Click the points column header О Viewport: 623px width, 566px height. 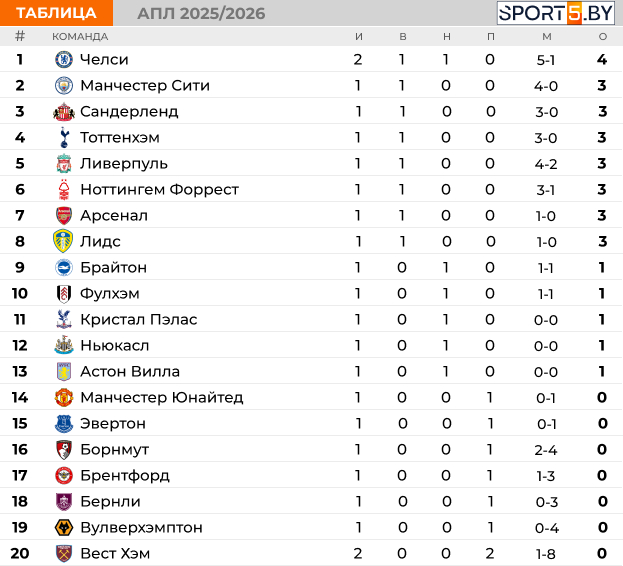click(x=602, y=37)
